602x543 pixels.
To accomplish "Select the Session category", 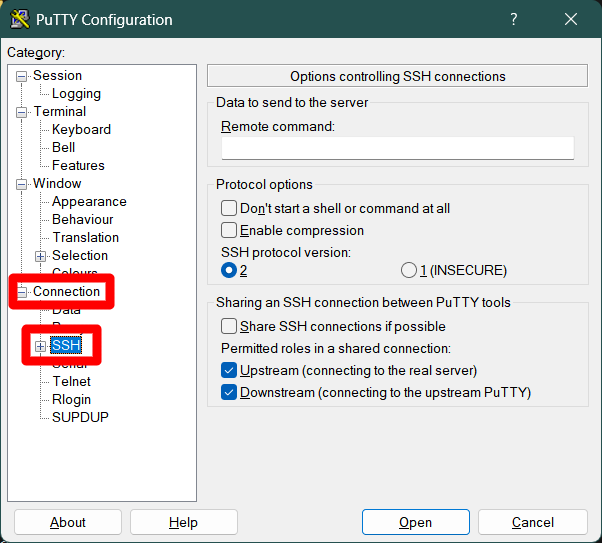I will point(57,76).
